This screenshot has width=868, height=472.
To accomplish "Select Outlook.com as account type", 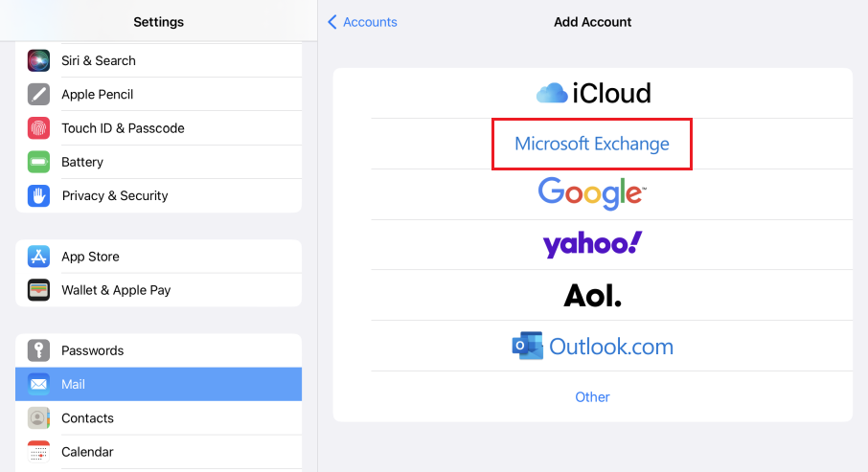I will pyautogui.click(x=592, y=346).
